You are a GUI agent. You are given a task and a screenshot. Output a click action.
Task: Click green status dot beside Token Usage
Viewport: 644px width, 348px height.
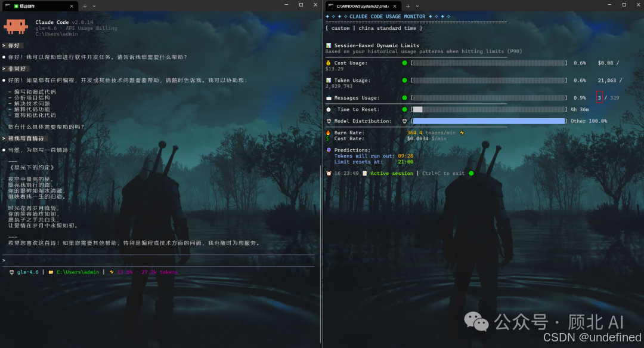coord(404,80)
